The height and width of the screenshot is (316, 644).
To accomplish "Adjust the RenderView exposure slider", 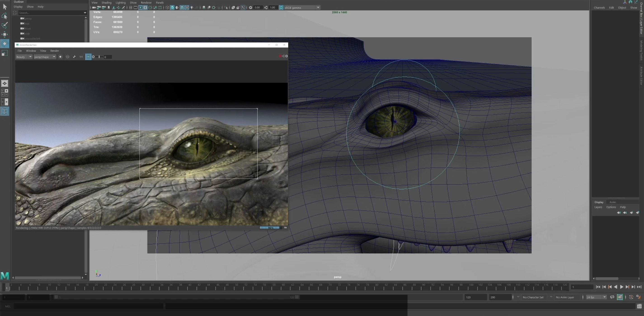I will point(99,57).
